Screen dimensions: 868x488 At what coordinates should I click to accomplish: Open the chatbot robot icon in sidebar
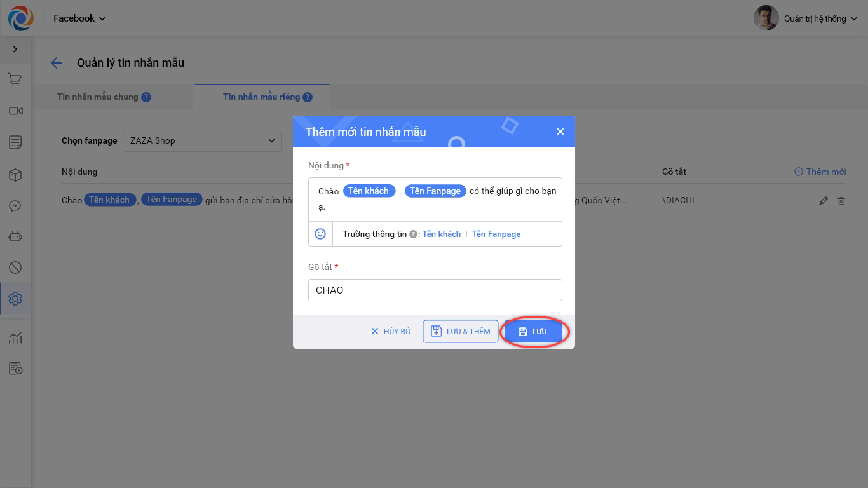tap(15, 236)
